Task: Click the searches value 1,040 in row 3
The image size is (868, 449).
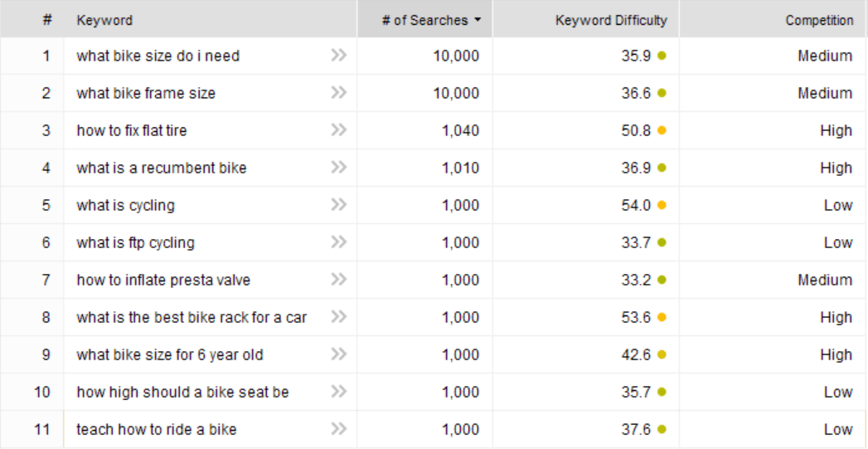Action: (x=461, y=130)
